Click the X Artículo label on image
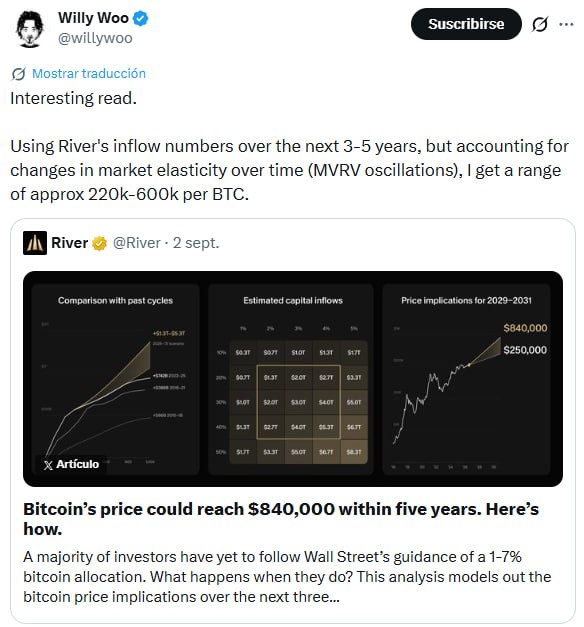The image size is (584, 627). click(x=71, y=464)
